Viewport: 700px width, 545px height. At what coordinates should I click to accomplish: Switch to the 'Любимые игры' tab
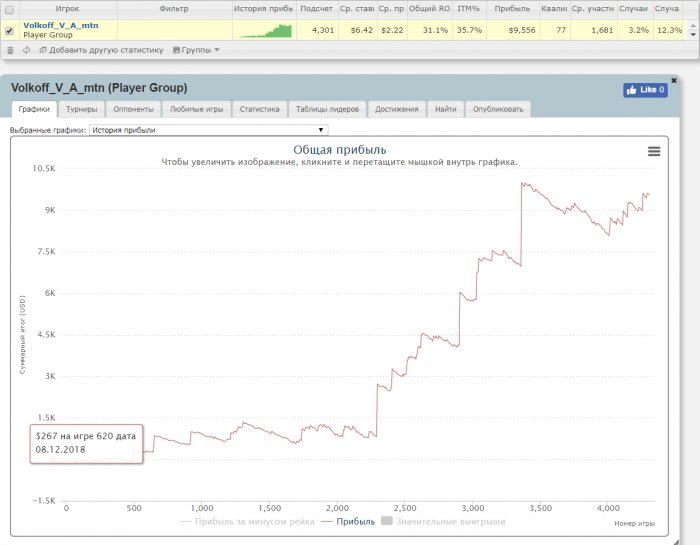(x=196, y=109)
